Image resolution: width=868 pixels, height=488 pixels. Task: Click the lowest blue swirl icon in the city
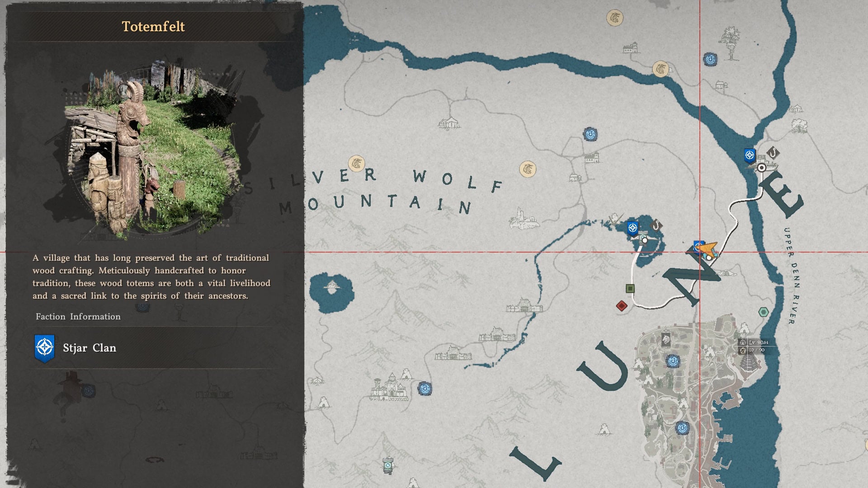click(682, 427)
